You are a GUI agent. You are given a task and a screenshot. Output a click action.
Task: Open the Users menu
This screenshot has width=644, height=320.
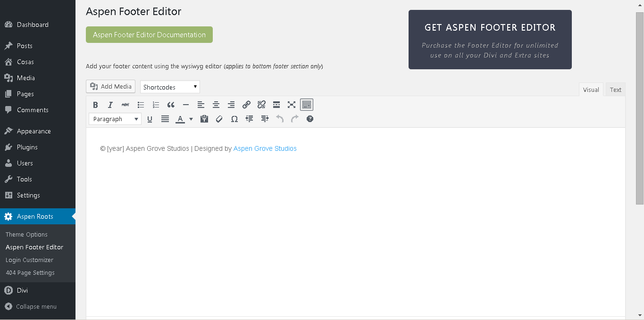point(38,163)
